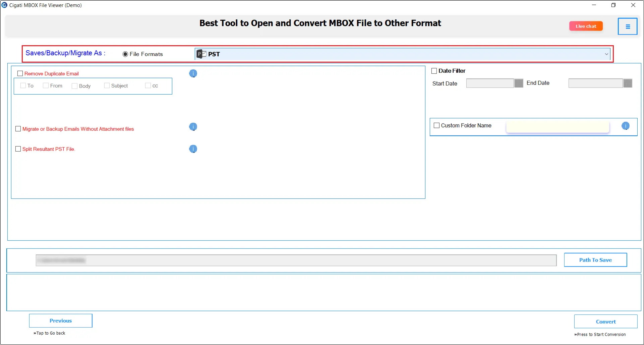Click Convert to start conversion

coord(606,322)
